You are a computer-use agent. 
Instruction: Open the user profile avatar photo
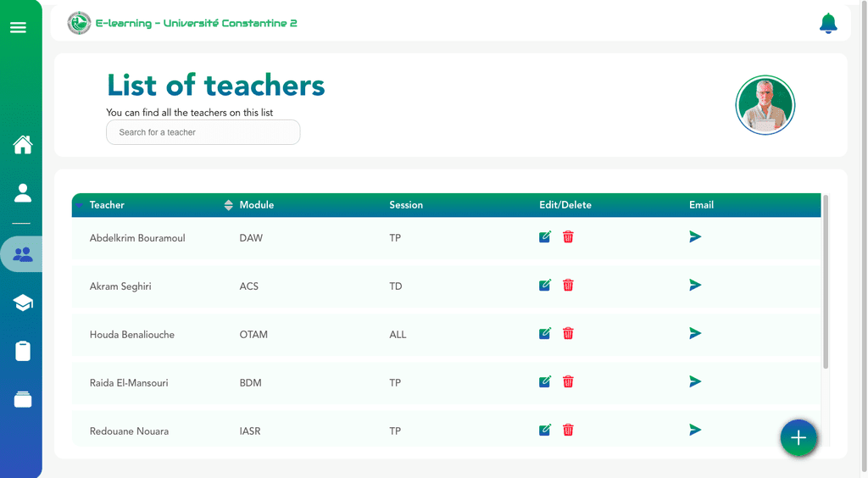point(765,105)
